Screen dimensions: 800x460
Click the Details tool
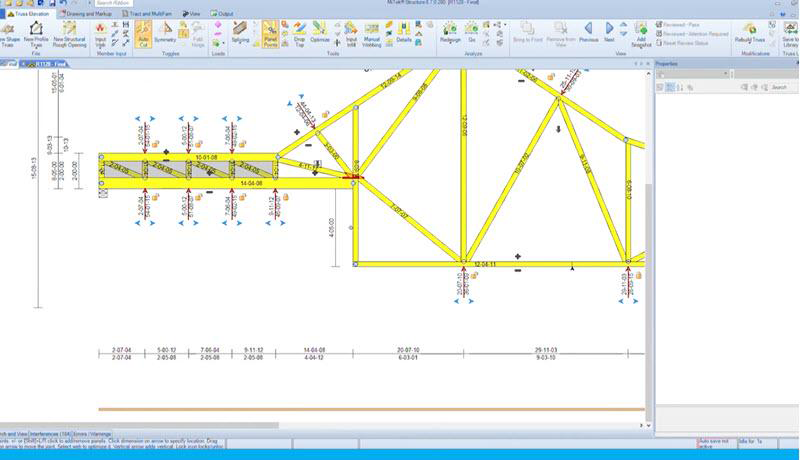click(x=404, y=32)
